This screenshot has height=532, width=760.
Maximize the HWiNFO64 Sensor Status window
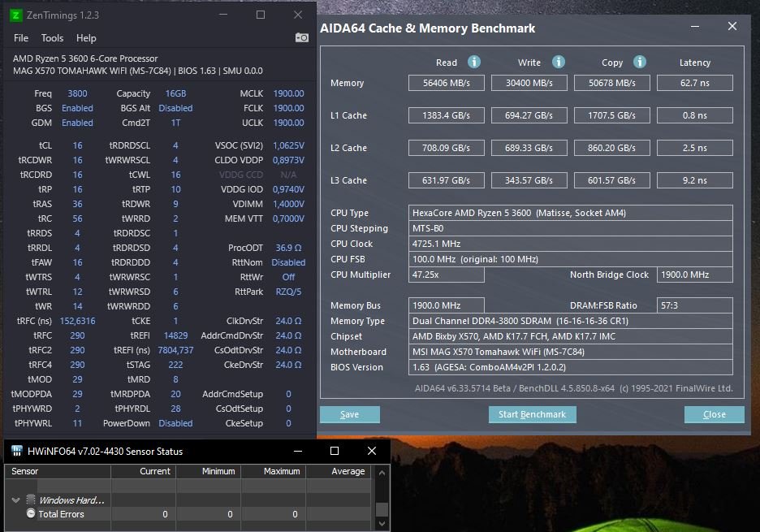[335, 451]
